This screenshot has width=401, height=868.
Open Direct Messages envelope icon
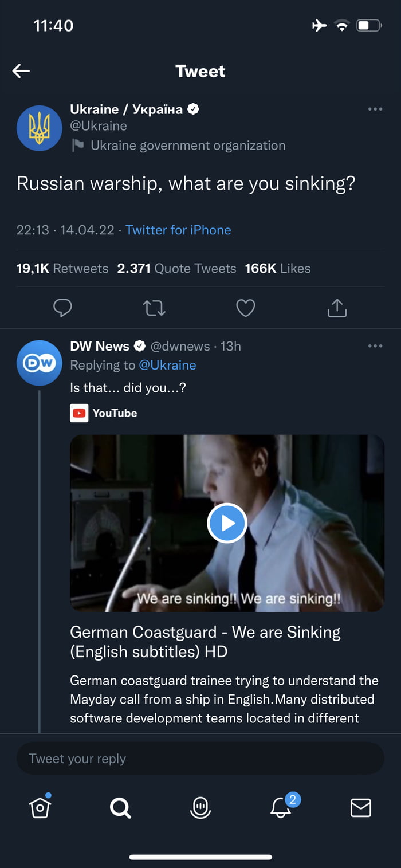(360, 808)
